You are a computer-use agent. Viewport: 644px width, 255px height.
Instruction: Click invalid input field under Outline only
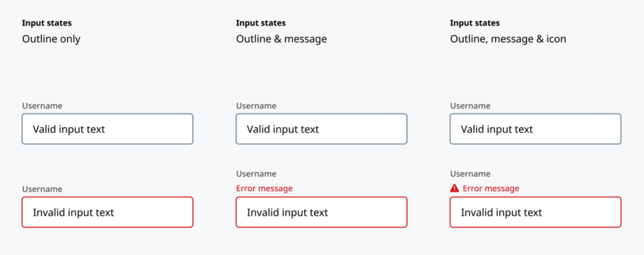[x=107, y=212]
